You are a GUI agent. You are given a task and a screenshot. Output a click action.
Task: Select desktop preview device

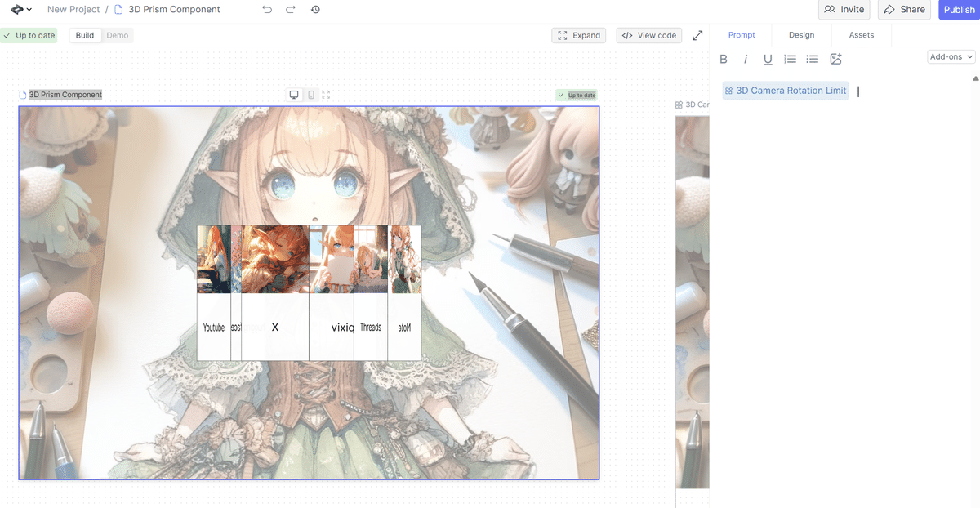[x=294, y=95]
